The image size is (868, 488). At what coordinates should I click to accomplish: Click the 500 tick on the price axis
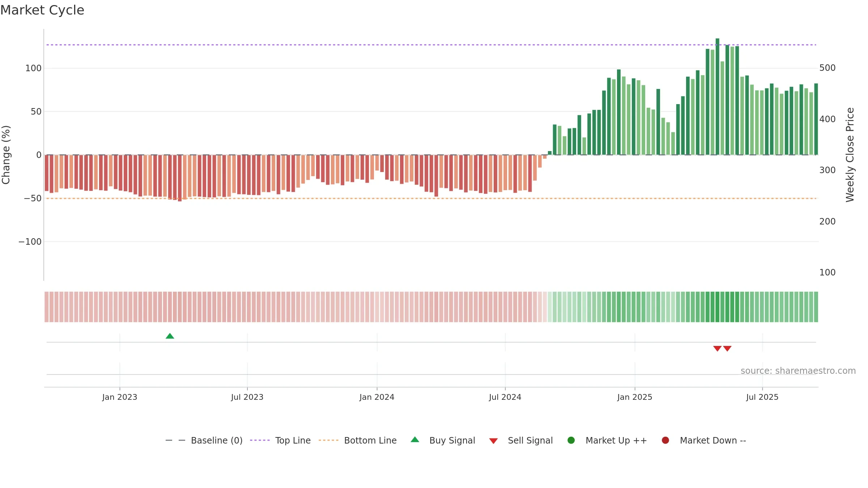[x=827, y=68]
